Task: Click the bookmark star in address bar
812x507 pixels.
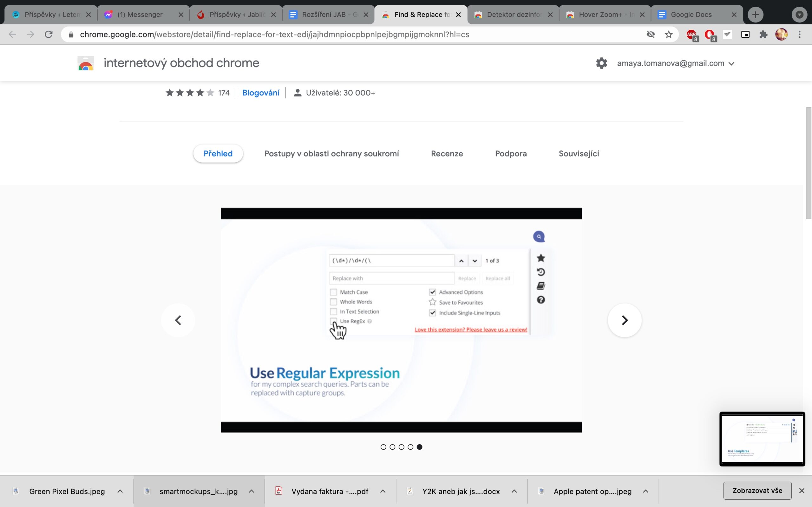Action: point(668,34)
